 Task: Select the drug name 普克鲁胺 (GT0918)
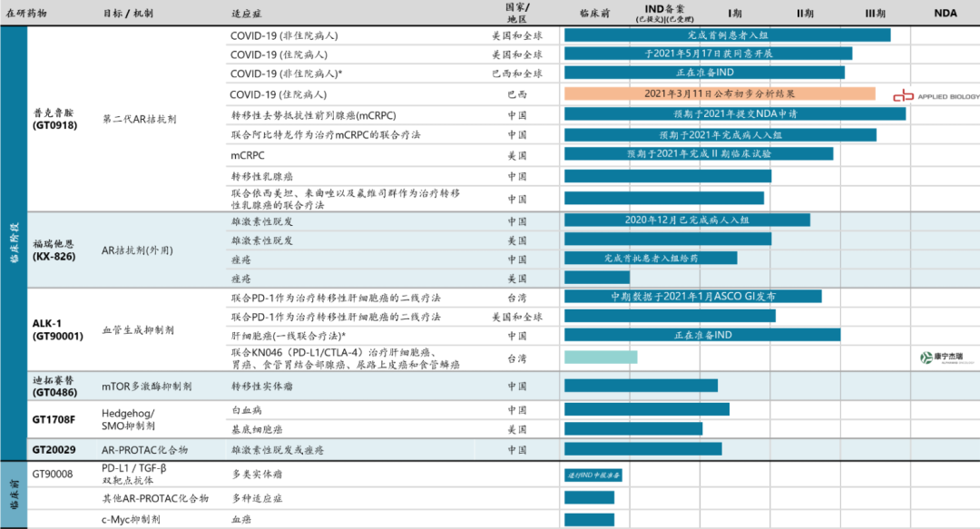[55, 119]
